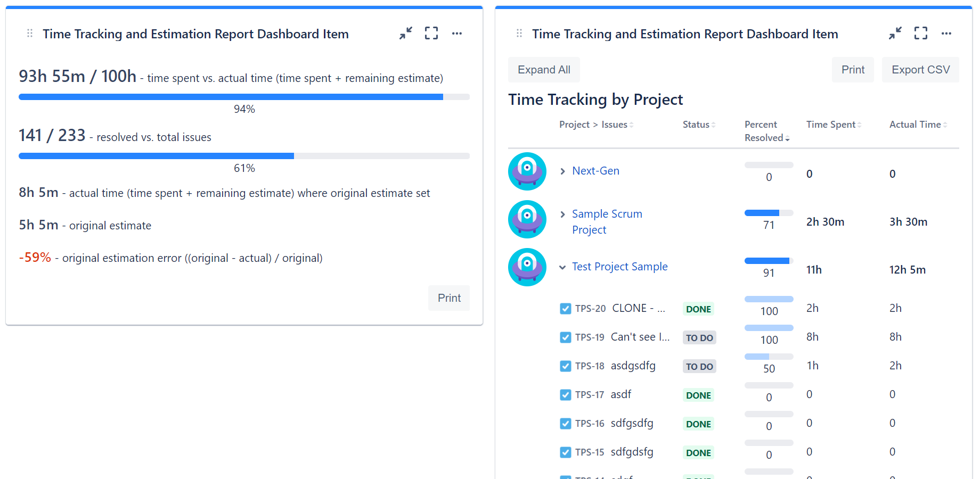Viewport: 980px width, 479px height.
Task: Expand the Sample Scrum Project row
Action: (562, 214)
